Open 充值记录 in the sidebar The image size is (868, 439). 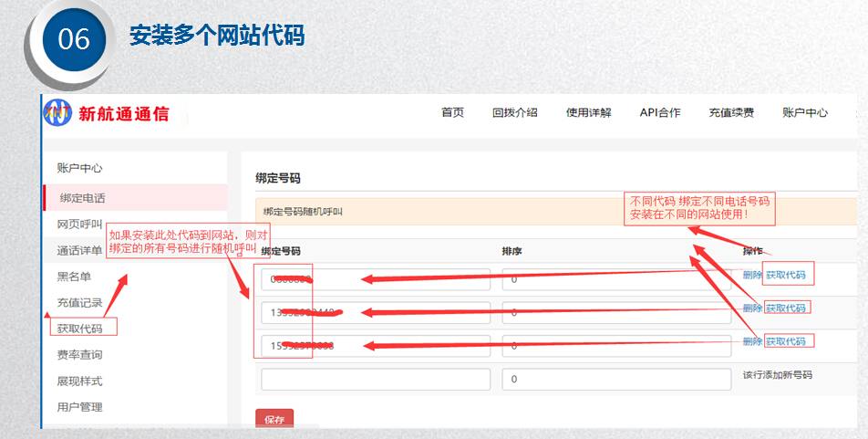79,303
